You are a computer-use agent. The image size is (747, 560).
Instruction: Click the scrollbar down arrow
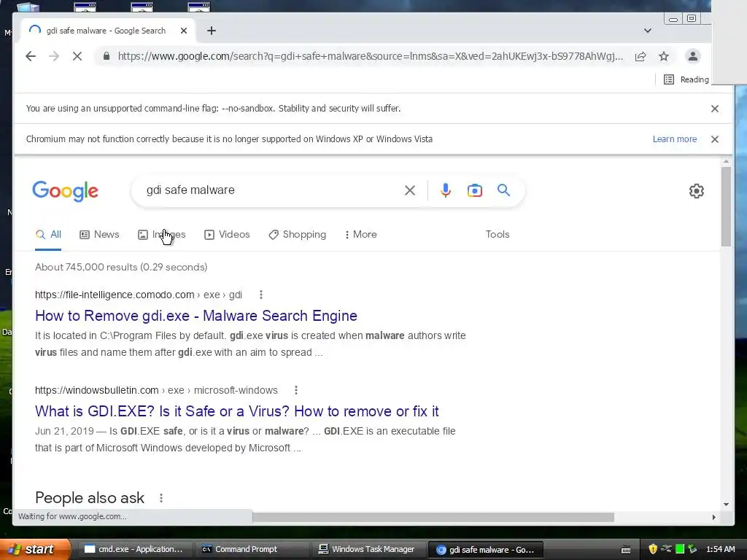pyautogui.click(x=726, y=505)
